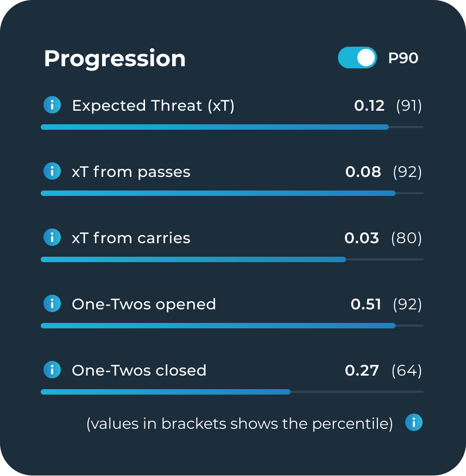Click the Expected Threat value 0.12
466x476 pixels.
[x=369, y=106]
